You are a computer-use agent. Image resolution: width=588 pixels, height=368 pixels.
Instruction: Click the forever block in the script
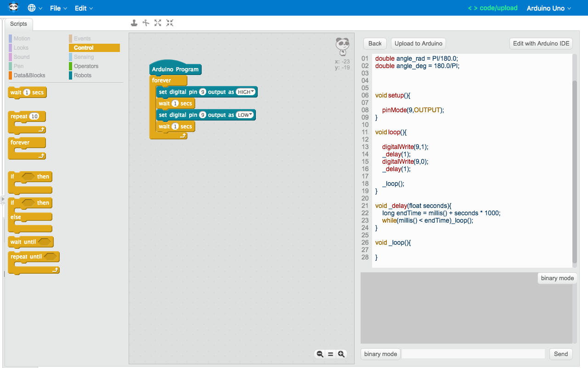(162, 80)
